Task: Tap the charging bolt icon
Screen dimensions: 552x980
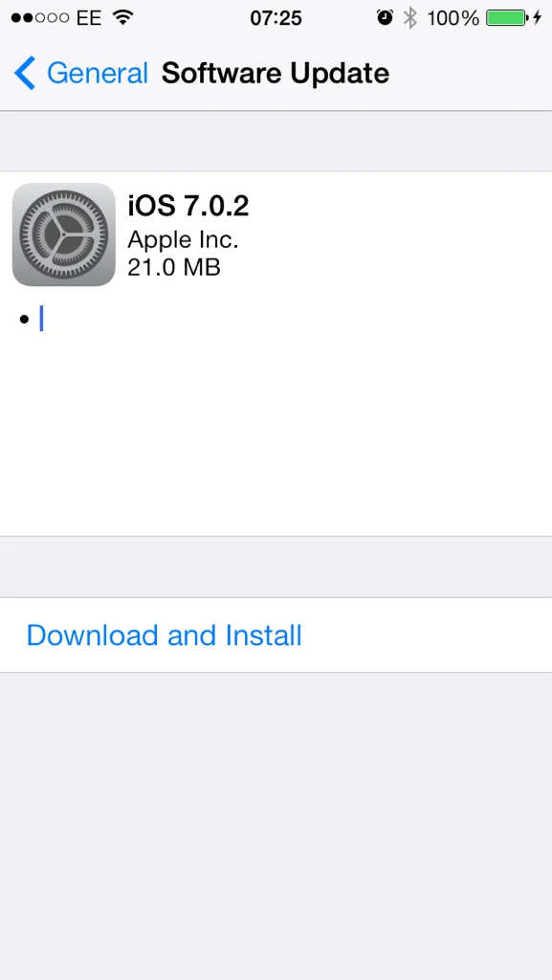Action: pos(537,17)
